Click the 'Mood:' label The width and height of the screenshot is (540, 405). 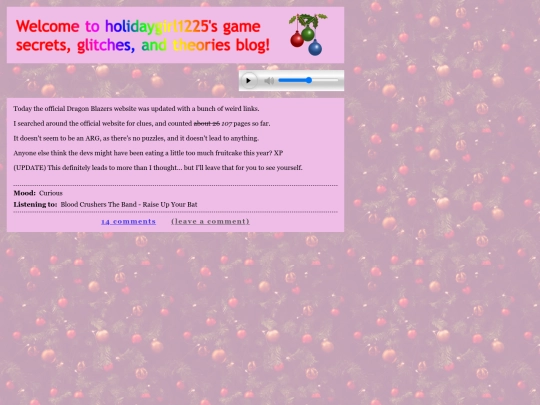click(24, 193)
